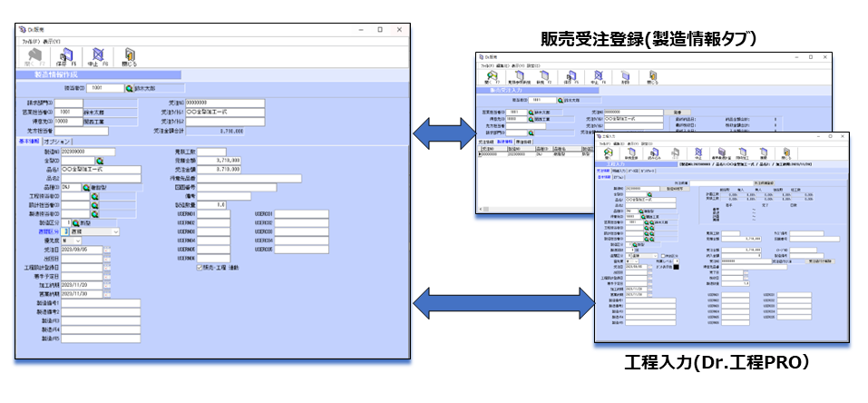Open date picker beside 着手予定日 in 製造情報作成

107,277
